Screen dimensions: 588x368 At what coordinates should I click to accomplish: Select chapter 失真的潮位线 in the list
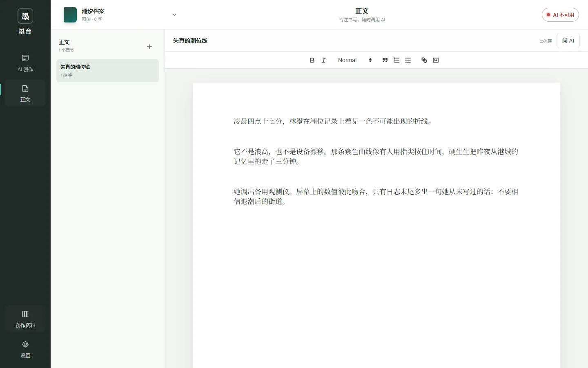pos(107,70)
